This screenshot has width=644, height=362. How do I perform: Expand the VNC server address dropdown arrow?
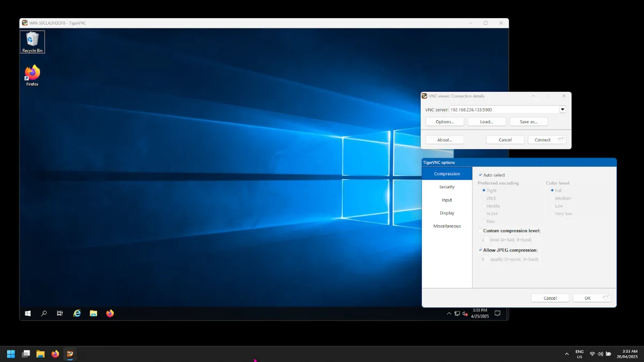click(x=562, y=109)
